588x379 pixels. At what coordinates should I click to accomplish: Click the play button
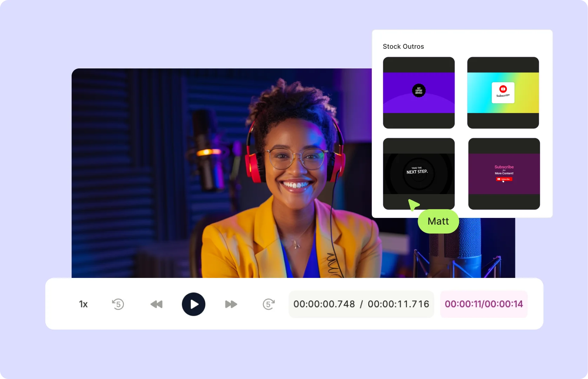pyautogui.click(x=193, y=304)
